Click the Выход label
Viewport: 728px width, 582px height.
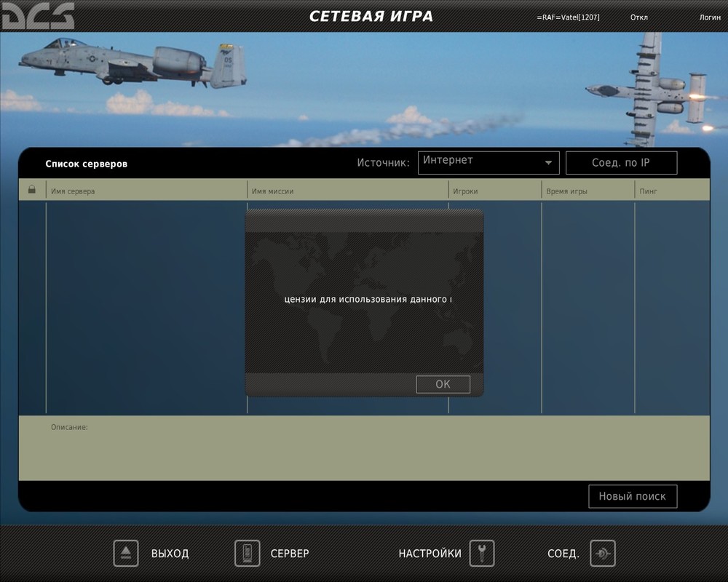point(170,554)
